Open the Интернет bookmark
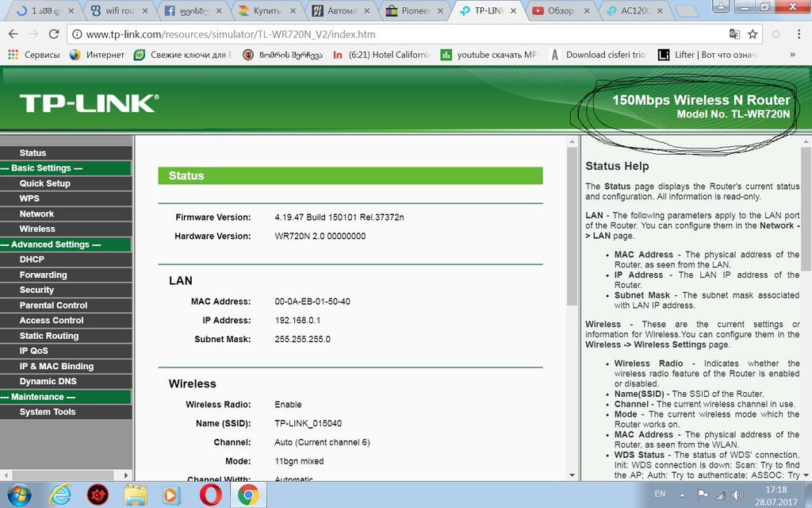 (97, 55)
